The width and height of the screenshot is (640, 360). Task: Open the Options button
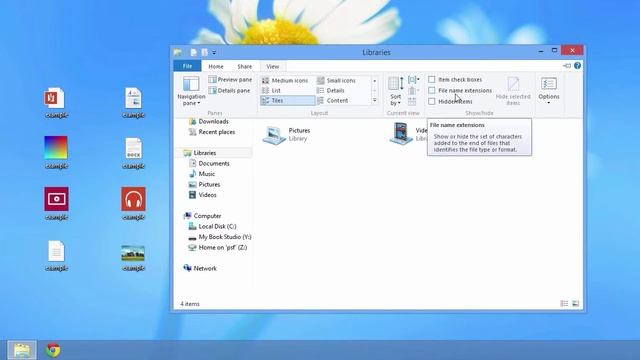tap(549, 91)
